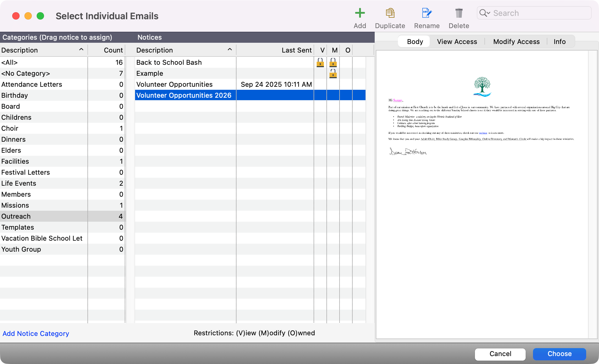The image size is (599, 364).
Task: Click the Modify lock on Back to School Bash
Action: click(333, 63)
